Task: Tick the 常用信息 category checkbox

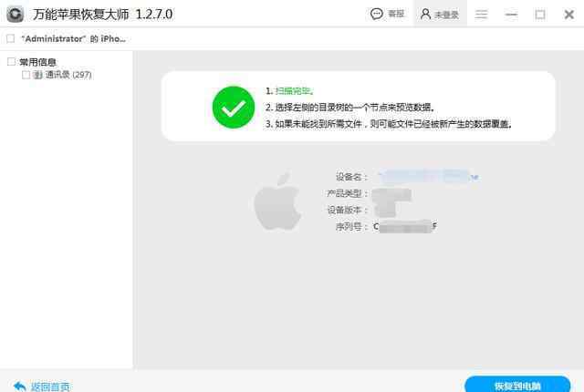Action: tap(12, 61)
